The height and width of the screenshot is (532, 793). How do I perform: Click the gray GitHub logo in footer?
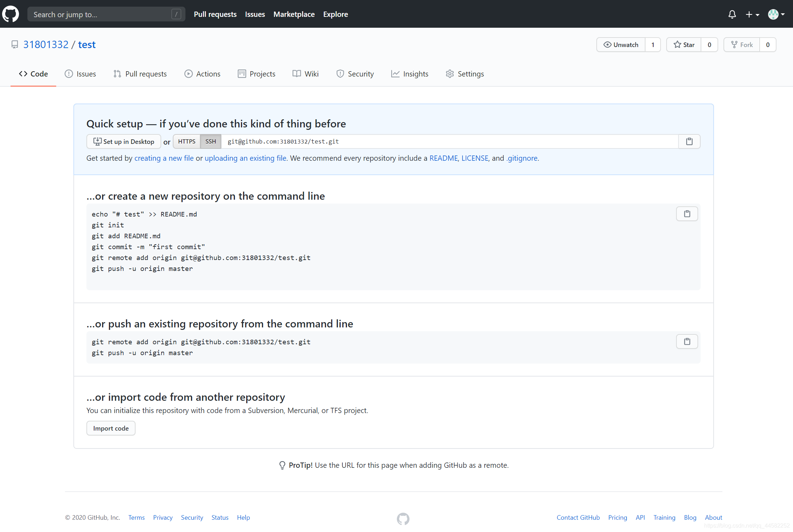point(403,519)
